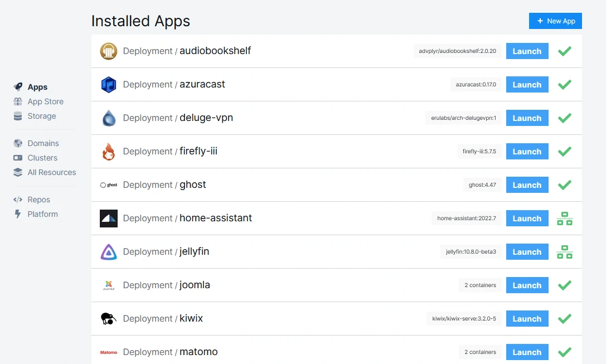Launch the matomo app

[x=527, y=352]
